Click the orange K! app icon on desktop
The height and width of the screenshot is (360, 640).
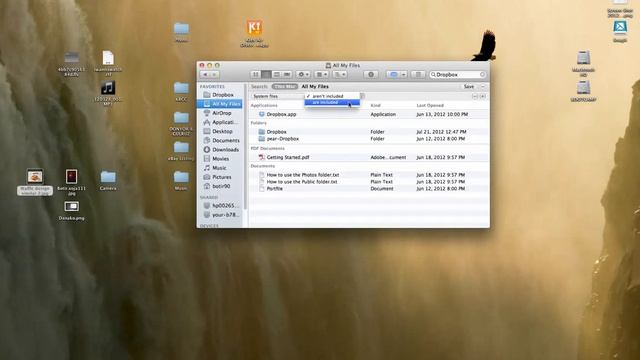pos(254,28)
